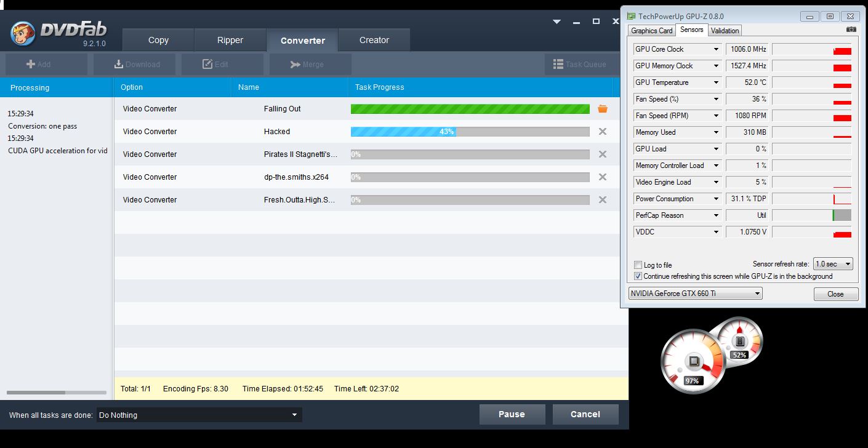Switch to the Ripper tab
This screenshot has width=868, height=448.
230,40
